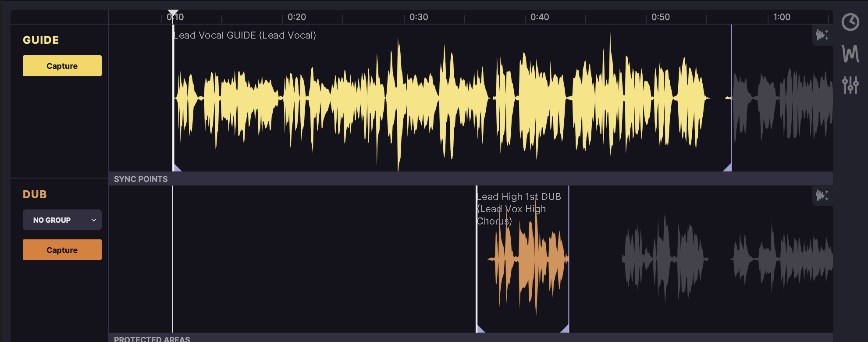Open the NO GROUP dropdown

(x=62, y=220)
